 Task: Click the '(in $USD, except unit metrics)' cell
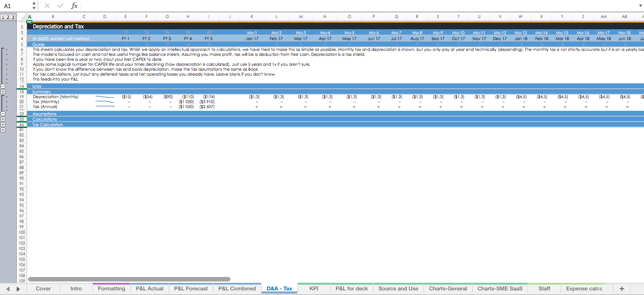pos(61,39)
